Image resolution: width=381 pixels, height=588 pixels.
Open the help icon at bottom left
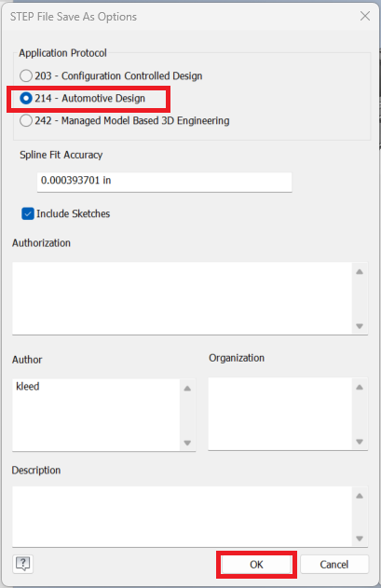(x=23, y=564)
